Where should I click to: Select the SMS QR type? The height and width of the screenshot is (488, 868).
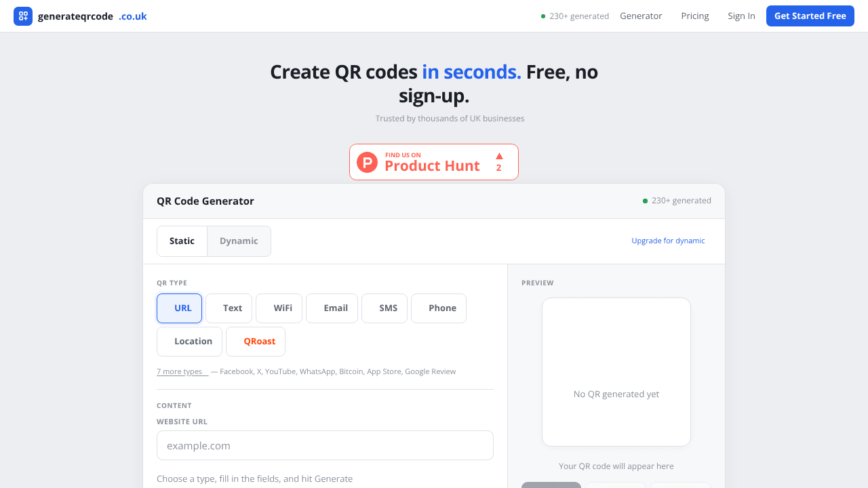[x=384, y=308]
